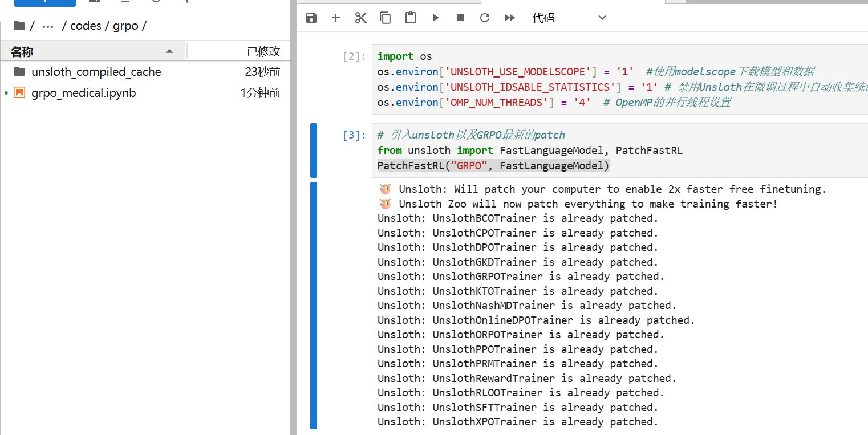Click output line UnslothPRMTrainer is already patched
Viewport: 868px width, 435px height.
[518, 364]
